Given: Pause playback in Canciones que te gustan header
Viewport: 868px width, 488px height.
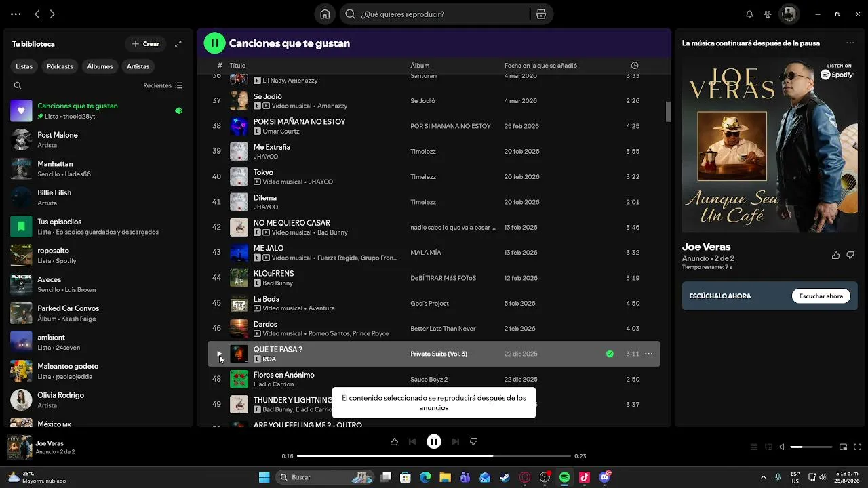Looking at the screenshot, I should [214, 43].
